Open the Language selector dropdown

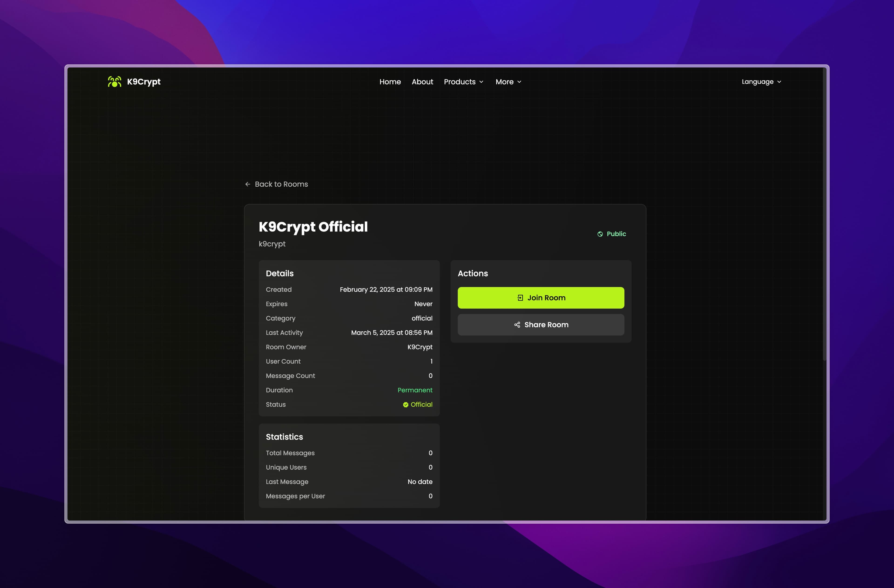click(761, 82)
